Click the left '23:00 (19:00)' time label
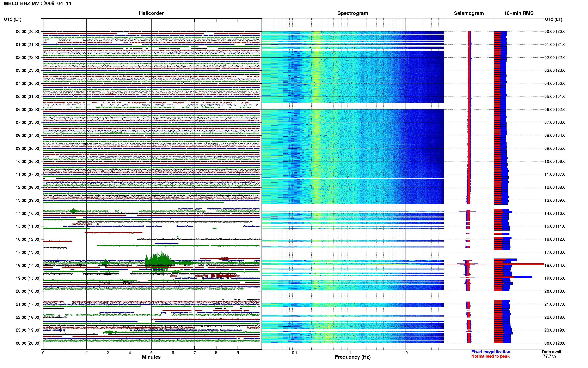588x368 pixels. (28, 330)
